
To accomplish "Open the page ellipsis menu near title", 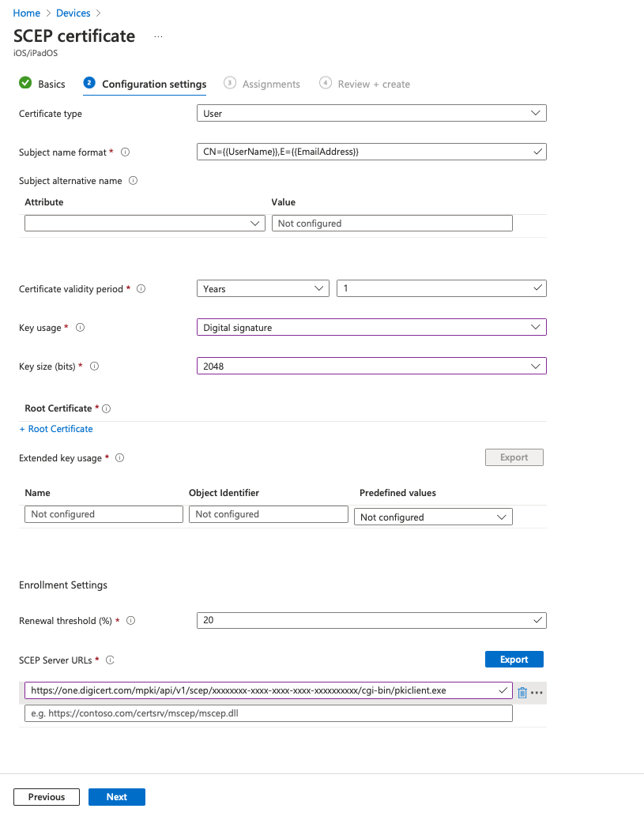I will [x=158, y=37].
